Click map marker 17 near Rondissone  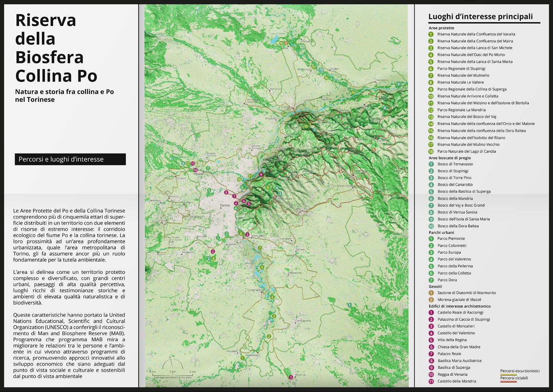click(314, 67)
